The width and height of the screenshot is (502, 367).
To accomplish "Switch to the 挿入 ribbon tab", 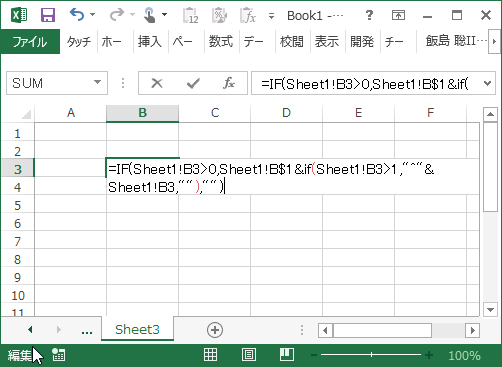I will pyautogui.click(x=149, y=41).
